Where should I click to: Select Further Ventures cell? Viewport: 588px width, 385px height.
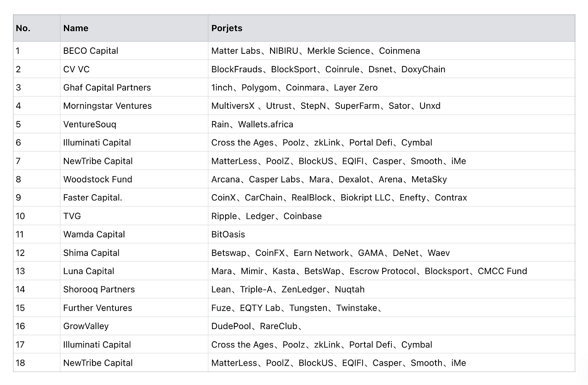pyautogui.click(x=134, y=308)
